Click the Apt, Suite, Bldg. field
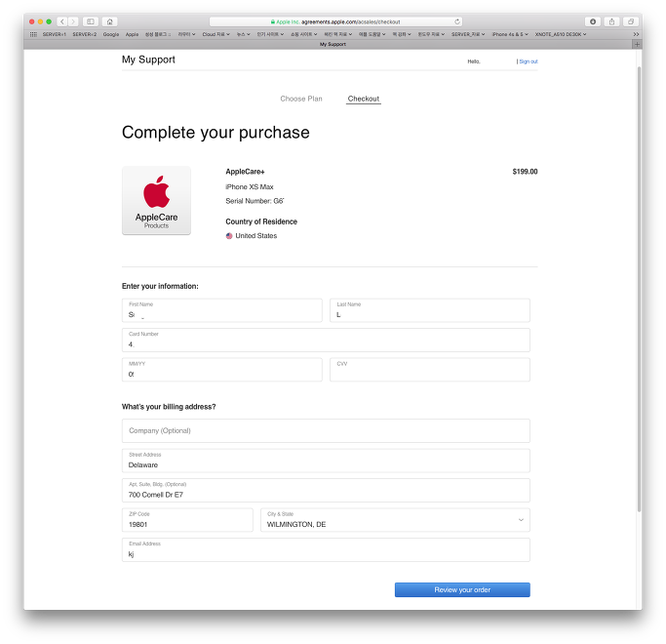The height and width of the screenshot is (644, 666). 326,491
